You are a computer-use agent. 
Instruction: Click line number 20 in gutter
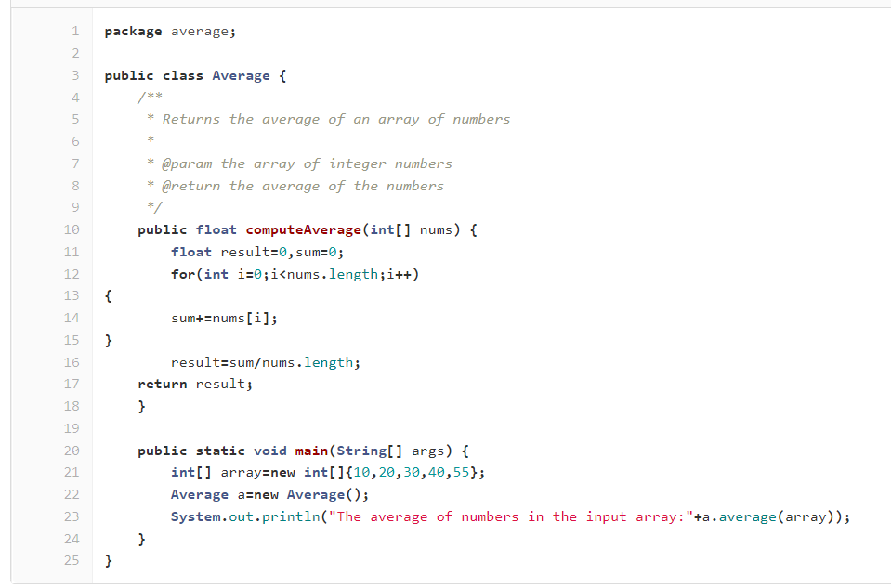(x=72, y=451)
